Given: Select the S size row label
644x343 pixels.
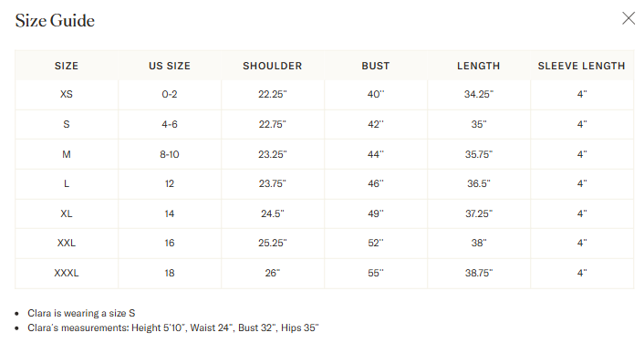Looking at the screenshot, I should click(67, 124).
